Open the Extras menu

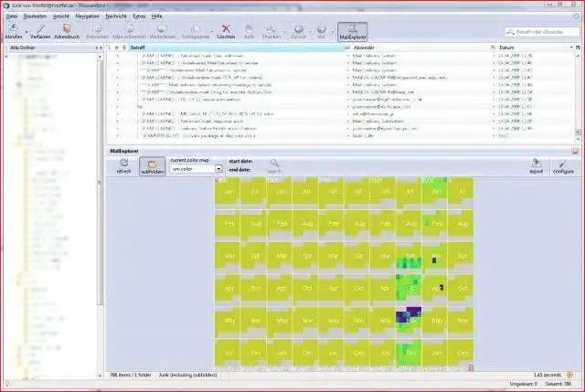[x=139, y=16]
